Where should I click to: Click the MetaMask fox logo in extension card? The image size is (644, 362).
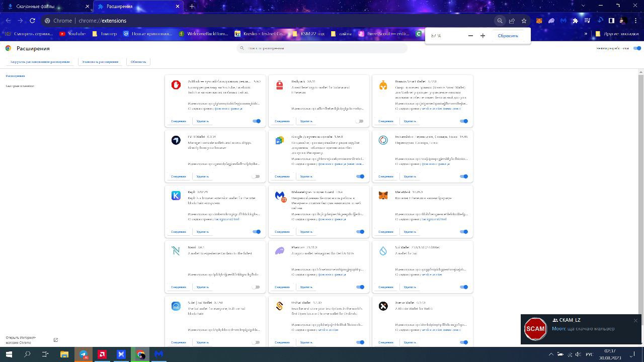[x=383, y=196]
